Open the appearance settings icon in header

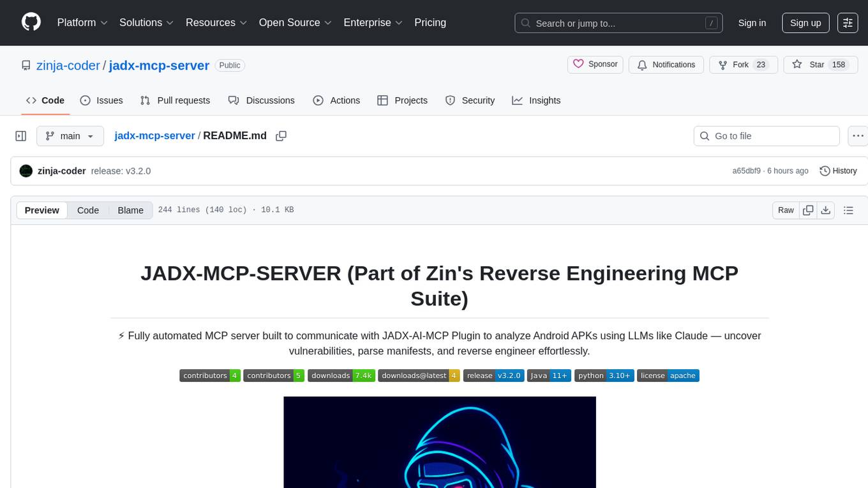[848, 23]
